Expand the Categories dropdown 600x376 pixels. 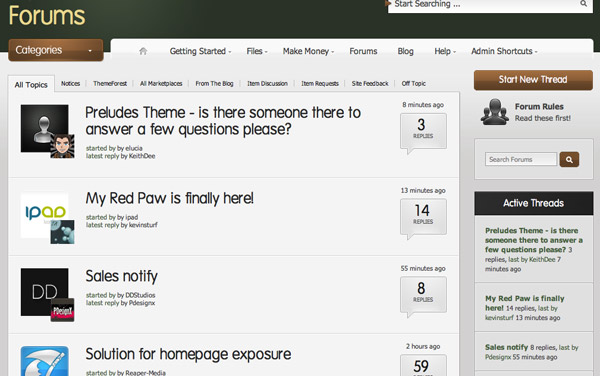pyautogui.click(x=56, y=50)
